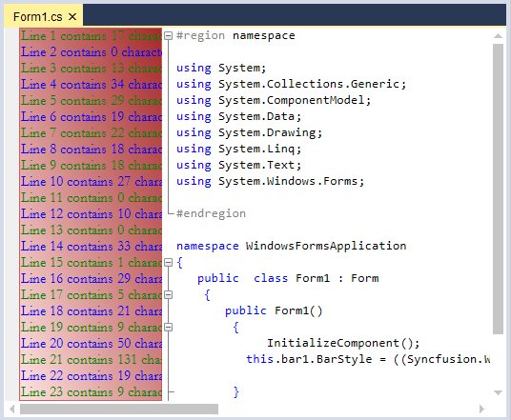Screen dimensions: 511x420
Task: Collapse the Form1 class body block
Action: pos(168,294)
